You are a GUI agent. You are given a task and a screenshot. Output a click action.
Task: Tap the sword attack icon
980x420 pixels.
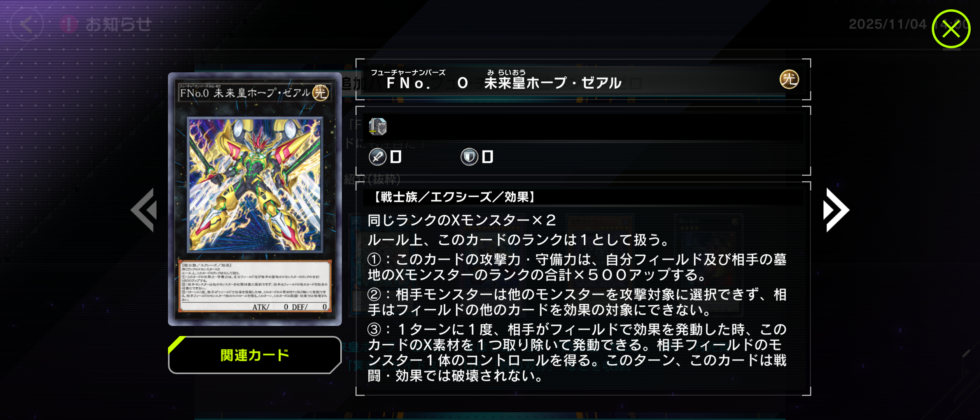(377, 157)
